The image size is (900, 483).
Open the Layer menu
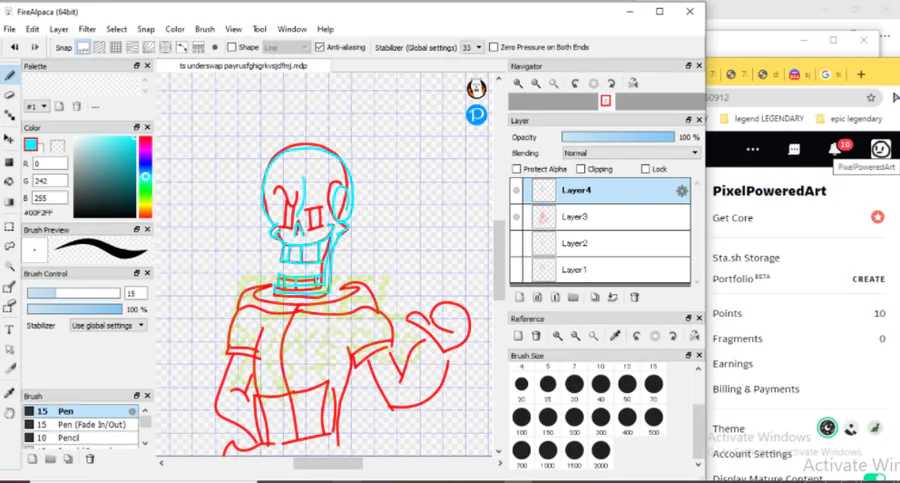click(59, 29)
